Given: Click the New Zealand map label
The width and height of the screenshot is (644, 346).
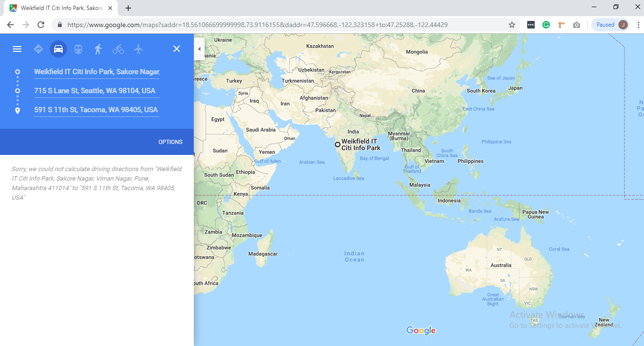Looking at the screenshot, I should (604, 323).
